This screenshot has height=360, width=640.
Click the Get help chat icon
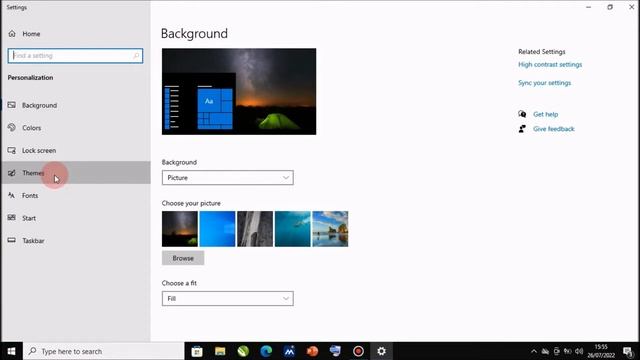click(522, 114)
